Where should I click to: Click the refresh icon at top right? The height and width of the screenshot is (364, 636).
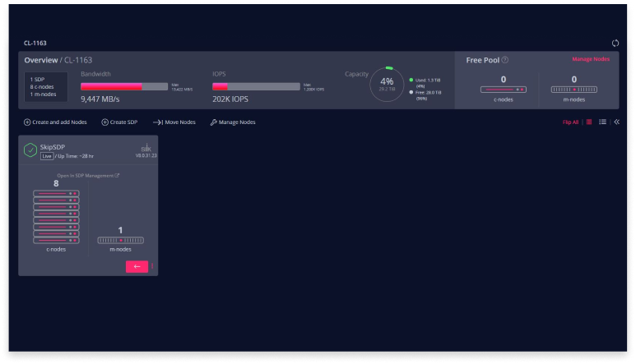(612, 43)
